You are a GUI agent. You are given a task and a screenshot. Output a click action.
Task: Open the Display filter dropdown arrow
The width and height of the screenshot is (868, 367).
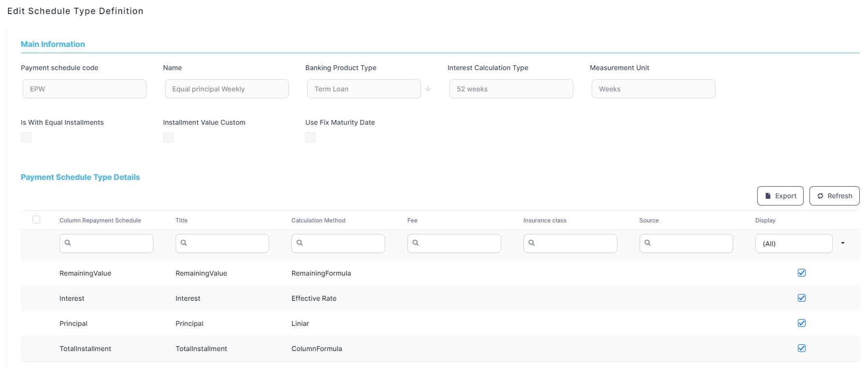[843, 243]
